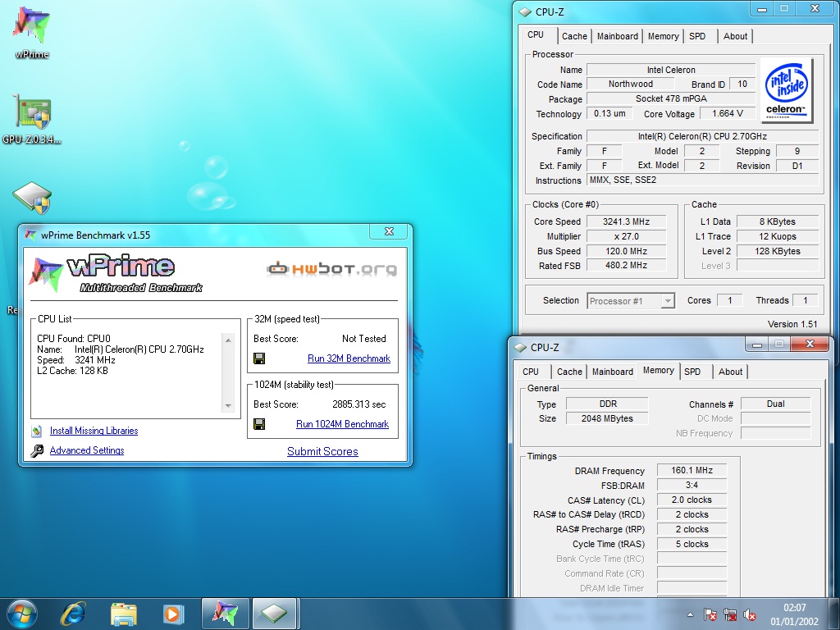Select the About tab in upper CPU-Z
This screenshot has height=630, width=840.
[x=735, y=36]
